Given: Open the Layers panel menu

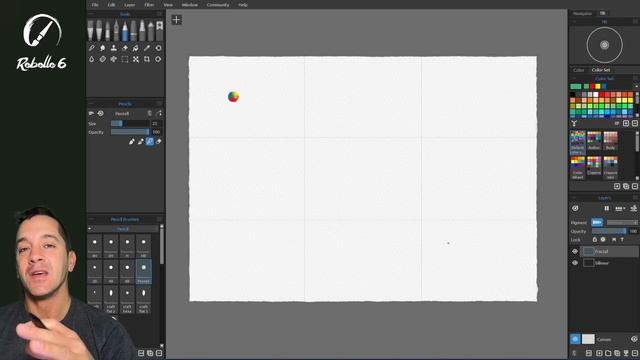Looking at the screenshot, I should point(636,198).
